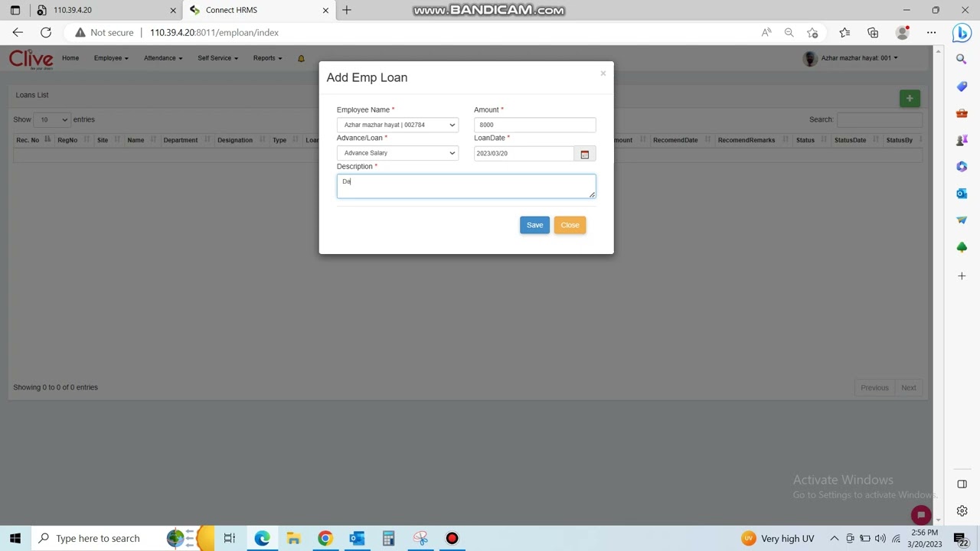980x551 pixels.
Task: Click the orange Close button
Action: point(570,225)
